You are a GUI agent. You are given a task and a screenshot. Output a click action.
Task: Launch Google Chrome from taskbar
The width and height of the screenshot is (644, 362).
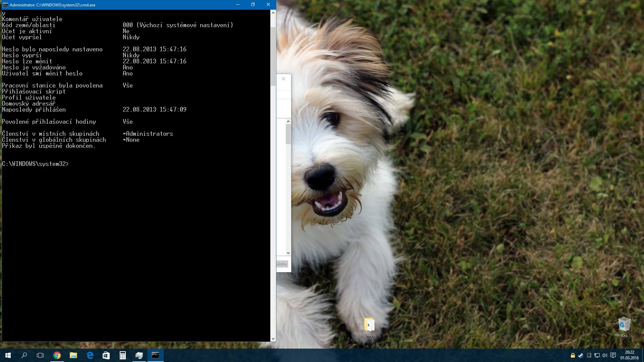57,355
